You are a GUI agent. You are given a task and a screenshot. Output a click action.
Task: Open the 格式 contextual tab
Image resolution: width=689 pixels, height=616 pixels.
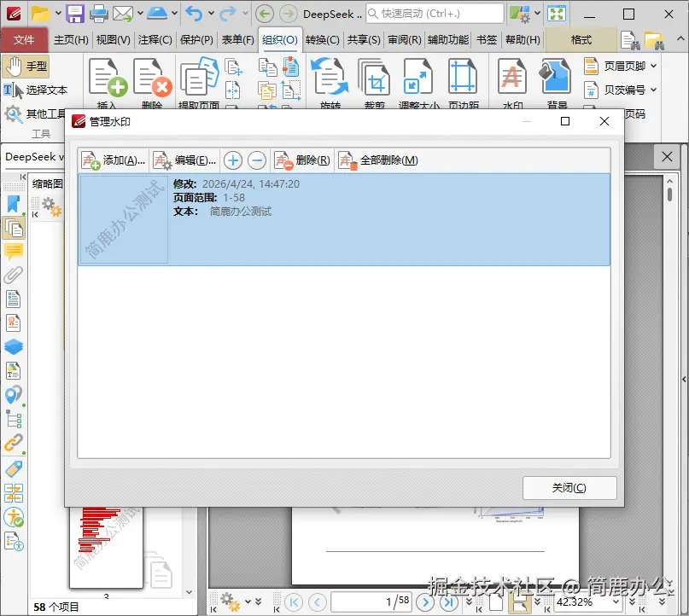[x=581, y=40]
